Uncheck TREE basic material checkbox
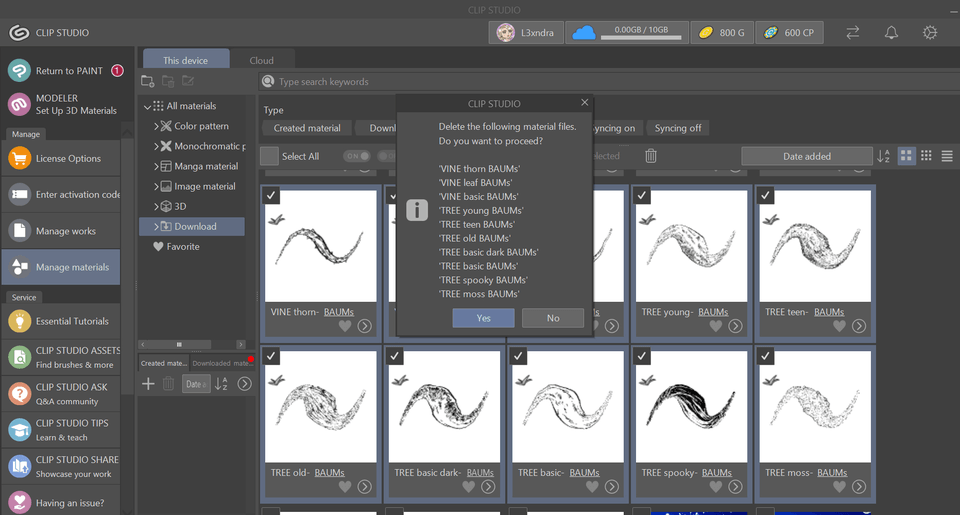Screen dimensions: 960x515 pyautogui.click(x=519, y=356)
